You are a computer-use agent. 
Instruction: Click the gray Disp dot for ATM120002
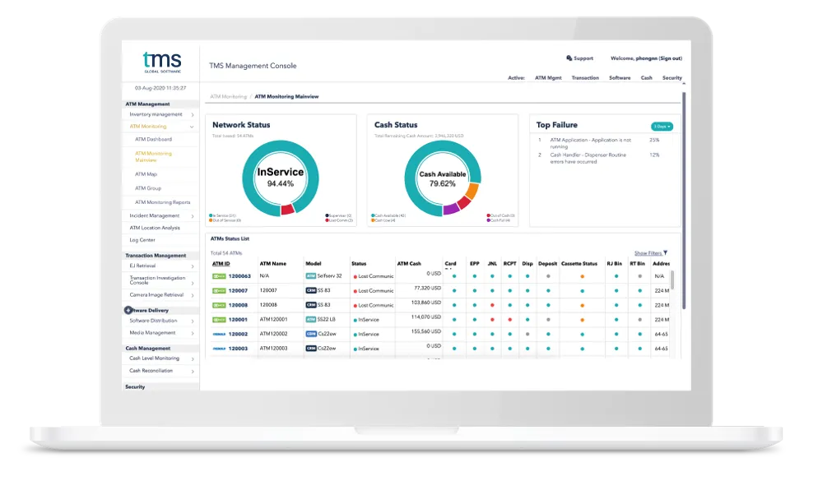click(527, 332)
